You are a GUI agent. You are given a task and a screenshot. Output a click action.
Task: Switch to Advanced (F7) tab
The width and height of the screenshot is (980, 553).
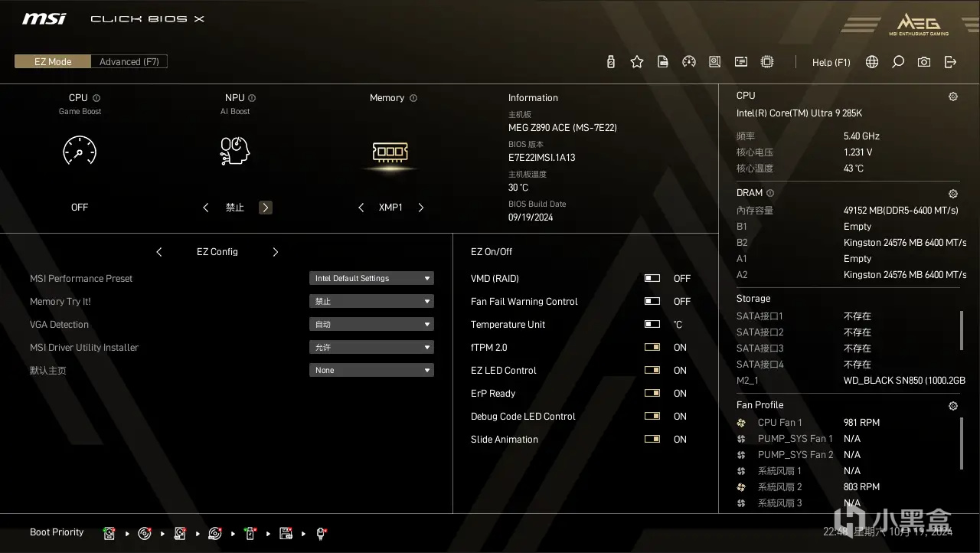tap(129, 62)
